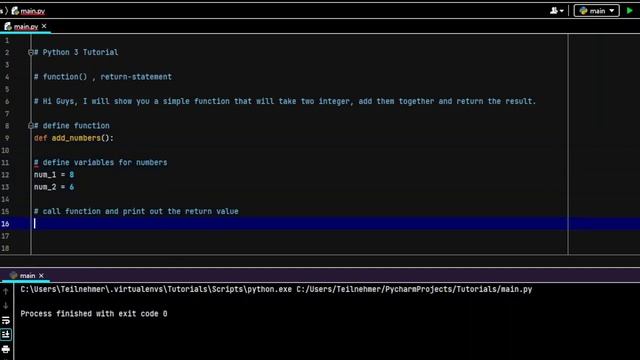The image size is (640, 360).
Task: Run the main configuration with green play button
Action: pyautogui.click(x=629, y=11)
